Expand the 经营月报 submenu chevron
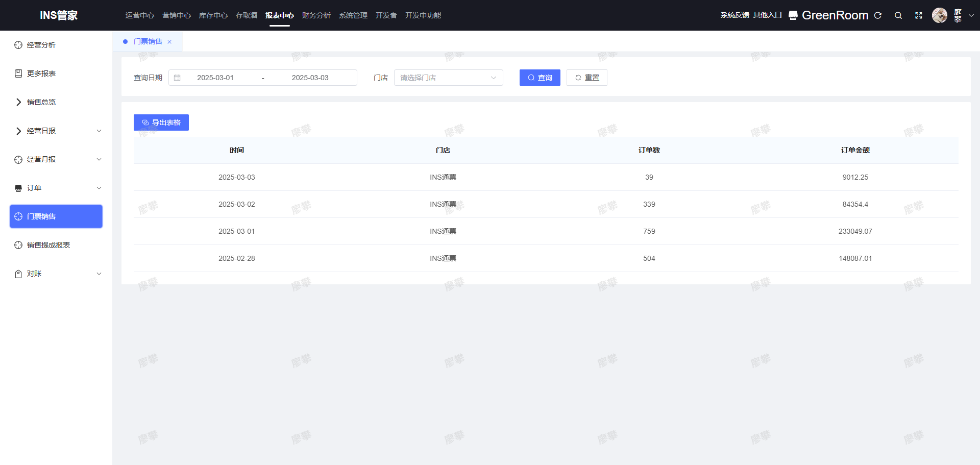 pos(99,159)
